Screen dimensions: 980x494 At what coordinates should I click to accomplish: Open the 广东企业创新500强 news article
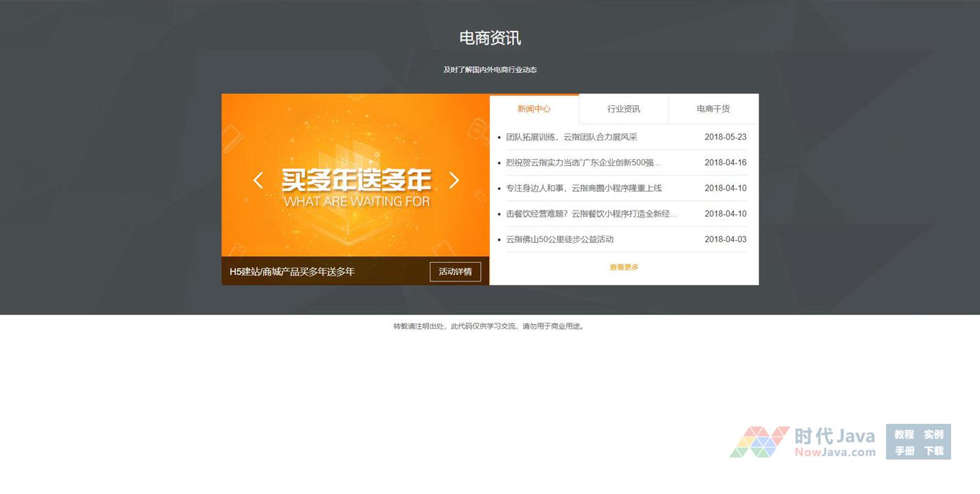tap(582, 163)
